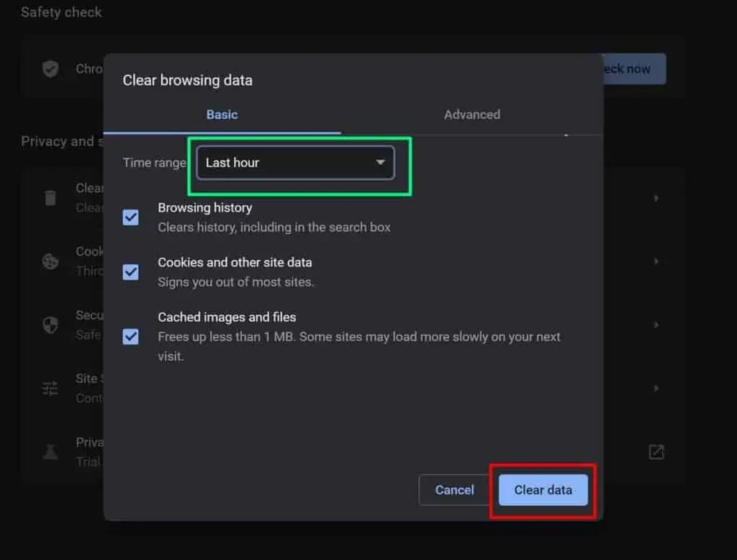Expand the Security row chevron
737x560 pixels.
pos(656,325)
